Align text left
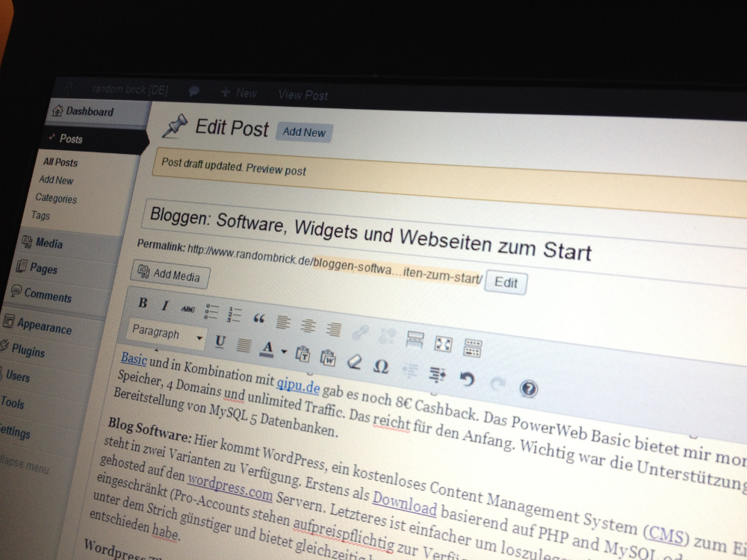The height and width of the screenshot is (560, 747). click(x=283, y=322)
